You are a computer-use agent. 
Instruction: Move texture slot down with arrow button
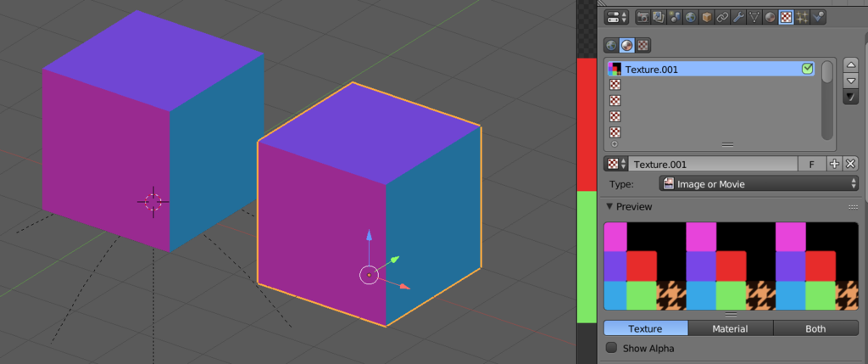(x=851, y=81)
